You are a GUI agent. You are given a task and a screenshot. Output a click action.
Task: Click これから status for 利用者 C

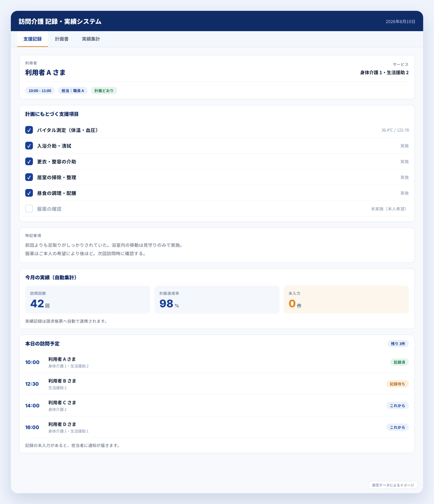[398, 406]
